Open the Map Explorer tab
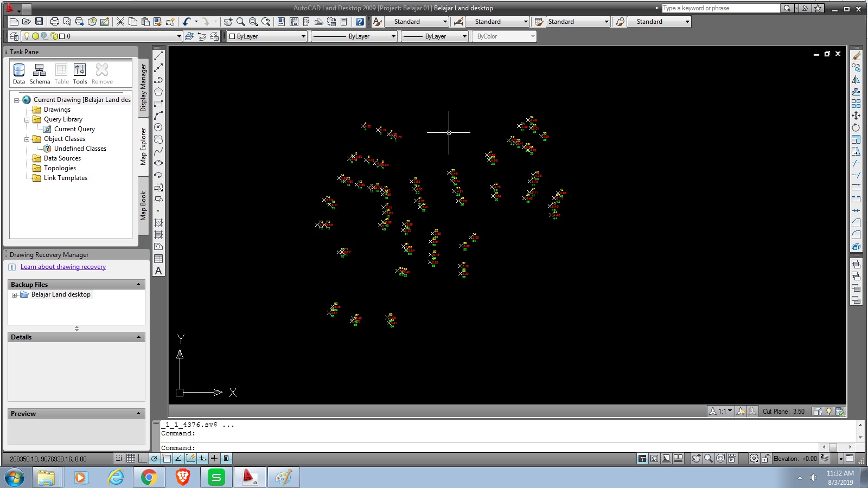868x488 pixels. (143, 146)
